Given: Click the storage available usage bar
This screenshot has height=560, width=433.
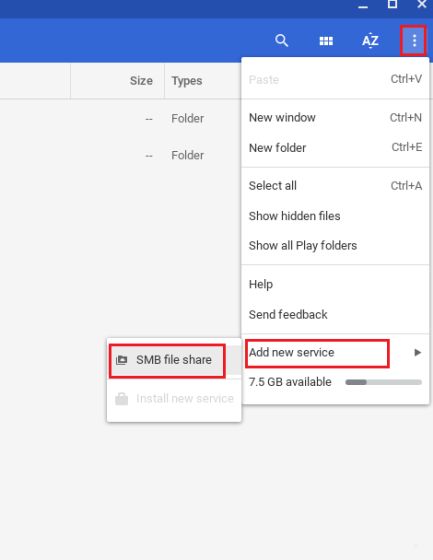Looking at the screenshot, I should (x=383, y=382).
